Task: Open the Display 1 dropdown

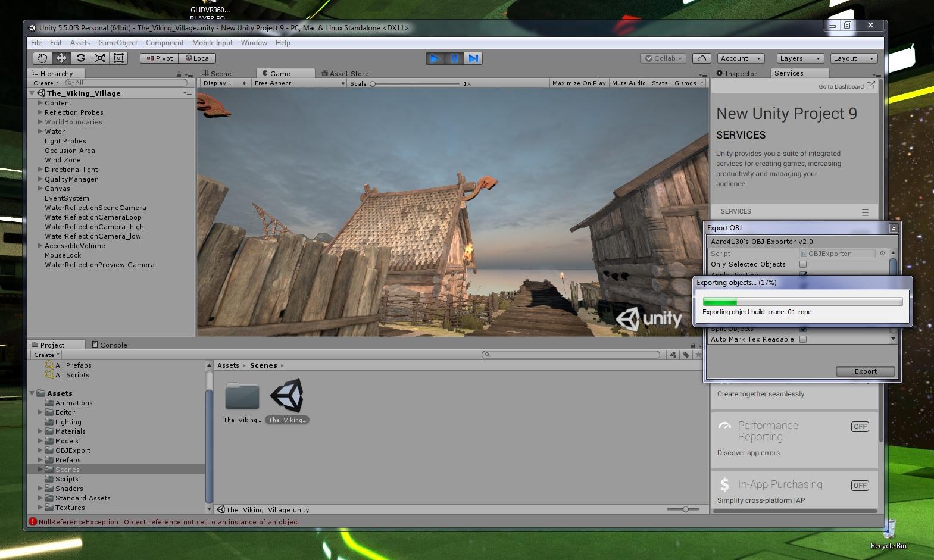Action: coord(224,83)
